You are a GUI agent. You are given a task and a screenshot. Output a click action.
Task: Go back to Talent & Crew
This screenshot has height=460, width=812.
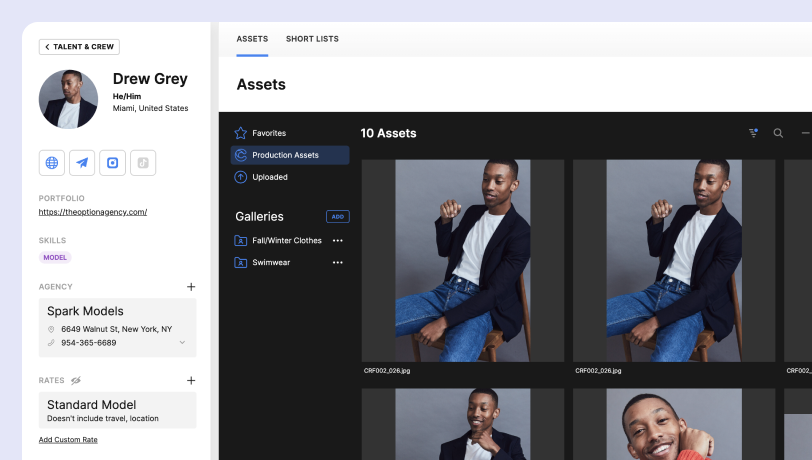click(x=79, y=47)
